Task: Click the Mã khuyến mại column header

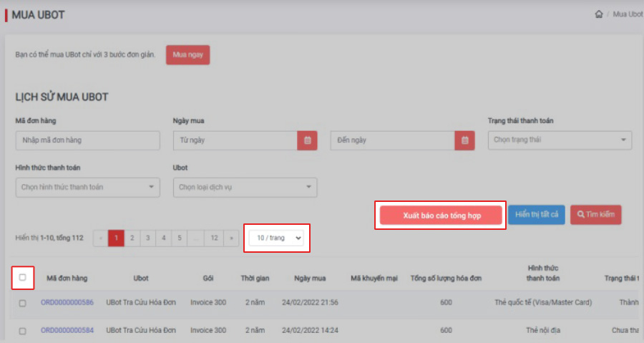Action: click(374, 279)
